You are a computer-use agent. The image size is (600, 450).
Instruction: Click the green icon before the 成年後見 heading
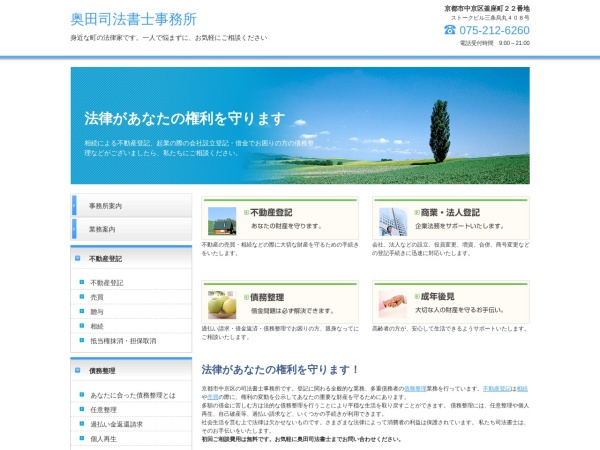[x=417, y=296]
